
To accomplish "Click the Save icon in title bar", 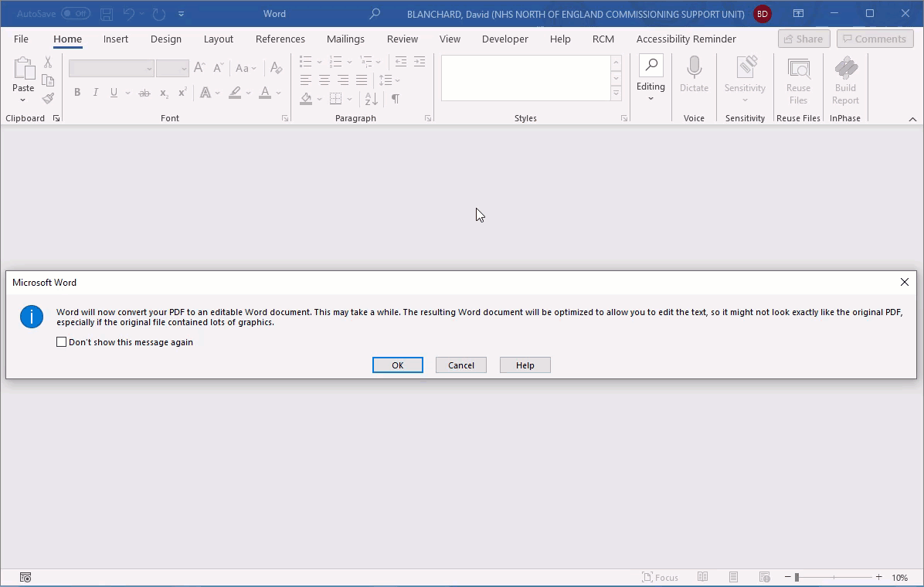I will [x=107, y=14].
